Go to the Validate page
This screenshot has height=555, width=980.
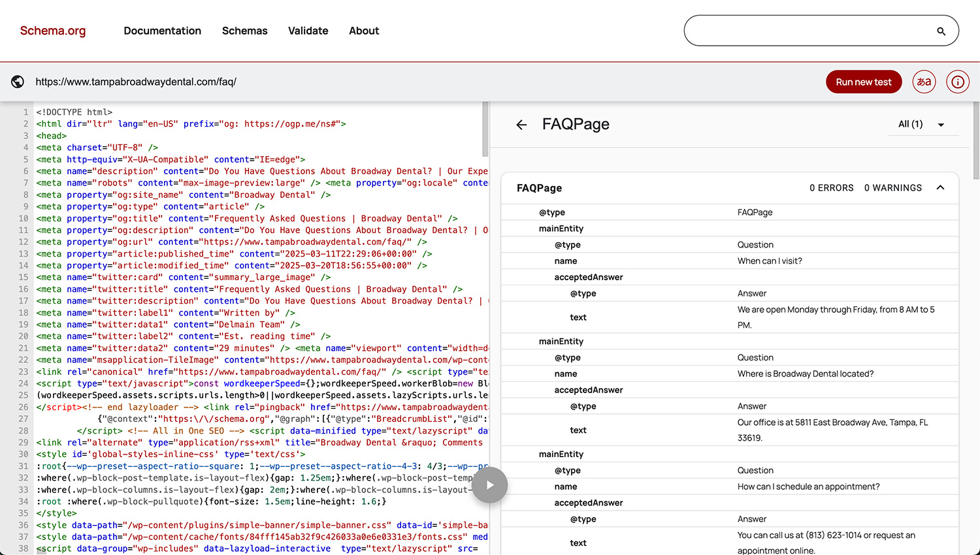[x=308, y=31]
